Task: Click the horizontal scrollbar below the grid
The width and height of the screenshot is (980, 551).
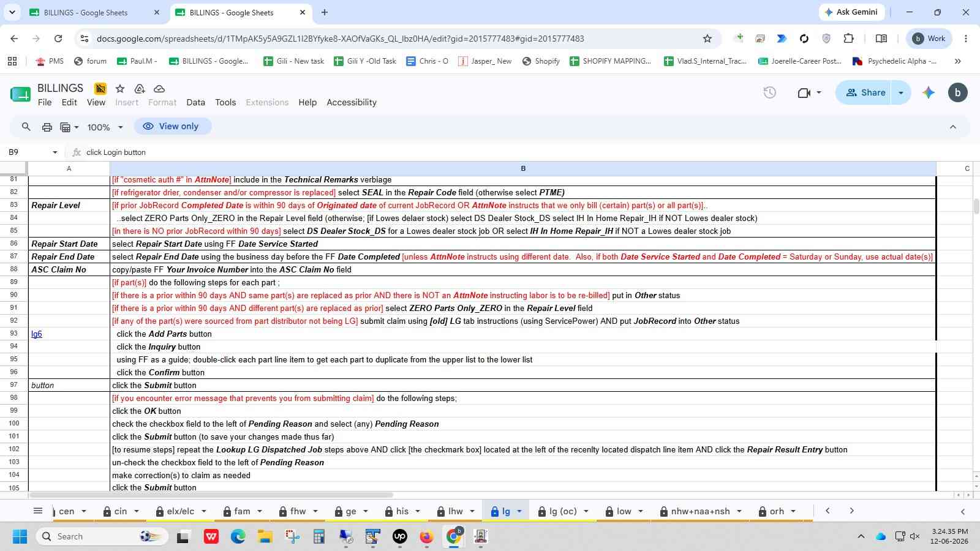Action: tap(211, 495)
